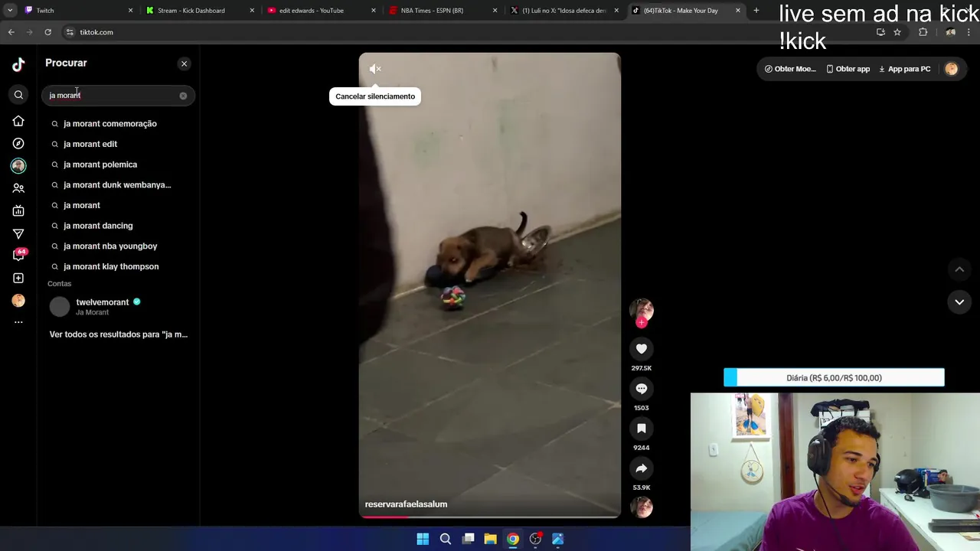Image resolution: width=980 pixels, height=551 pixels.
Task: Go to next video arrow
Action: click(x=959, y=302)
